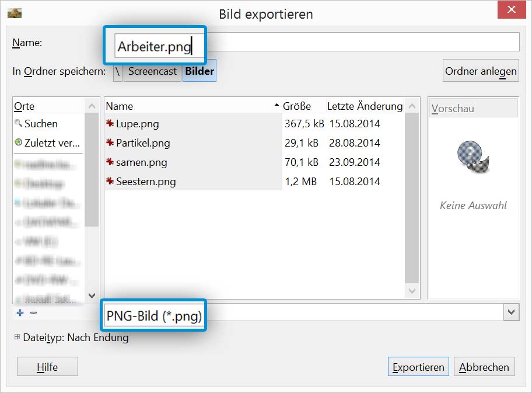The image size is (532, 393).
Task: Sort the file list by Größe column
Action: point(303,106)
